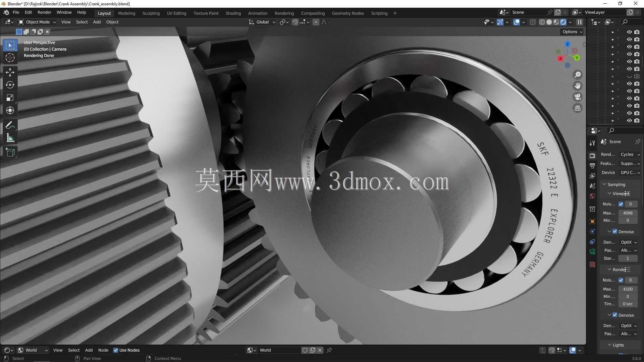Disable Viewport Denoise checkbox

615,232
